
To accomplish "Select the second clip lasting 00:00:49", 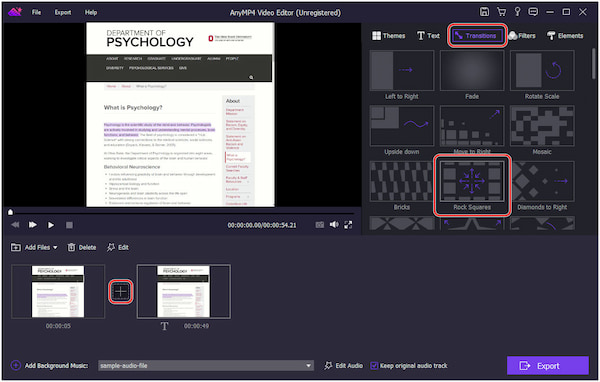I will click(184, 291).
